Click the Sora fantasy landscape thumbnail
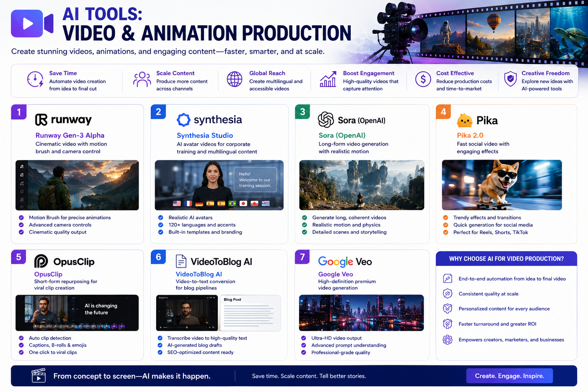Viewport: 588px width, 392px height. (x=362, y=185)
